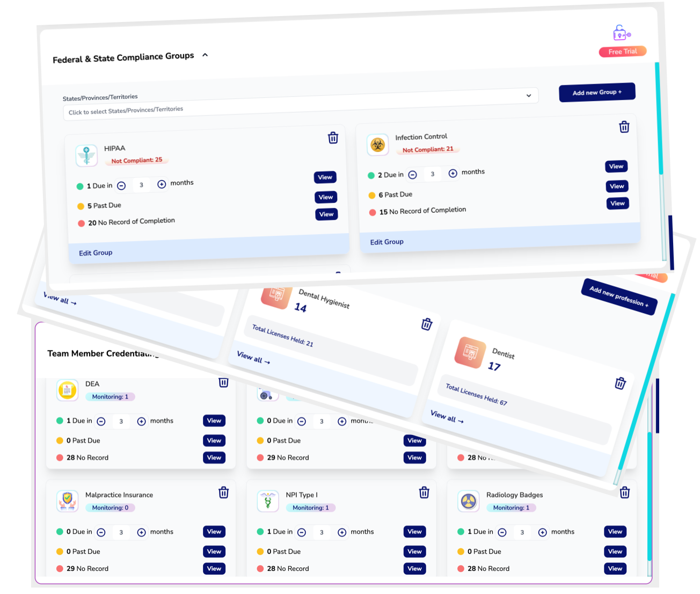Decrease Radiology Badges due-in months
Image resolution: width=700 pixels, height=594 pixels.
(x=502, y=532)
